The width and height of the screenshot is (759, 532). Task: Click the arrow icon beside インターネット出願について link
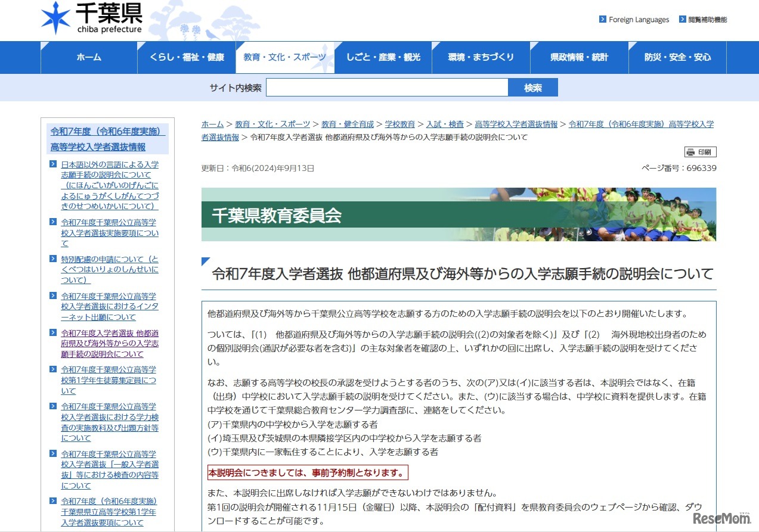click(x=52, y=296)
